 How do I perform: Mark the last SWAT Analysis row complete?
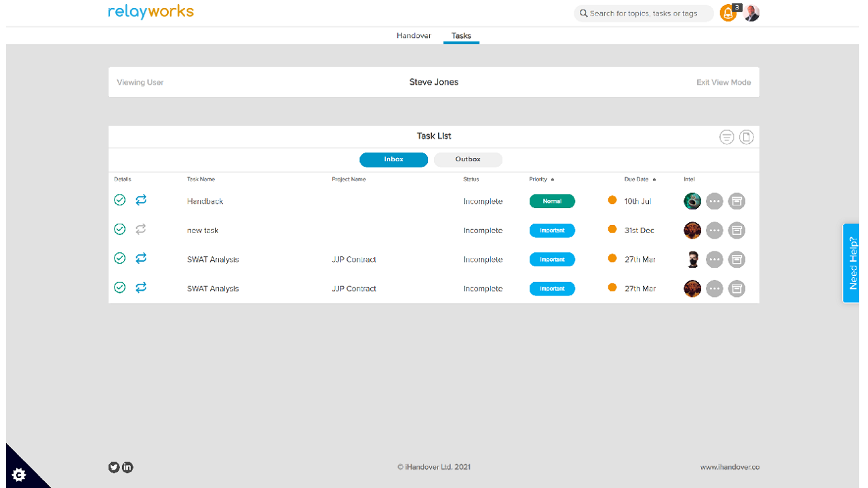120,287
